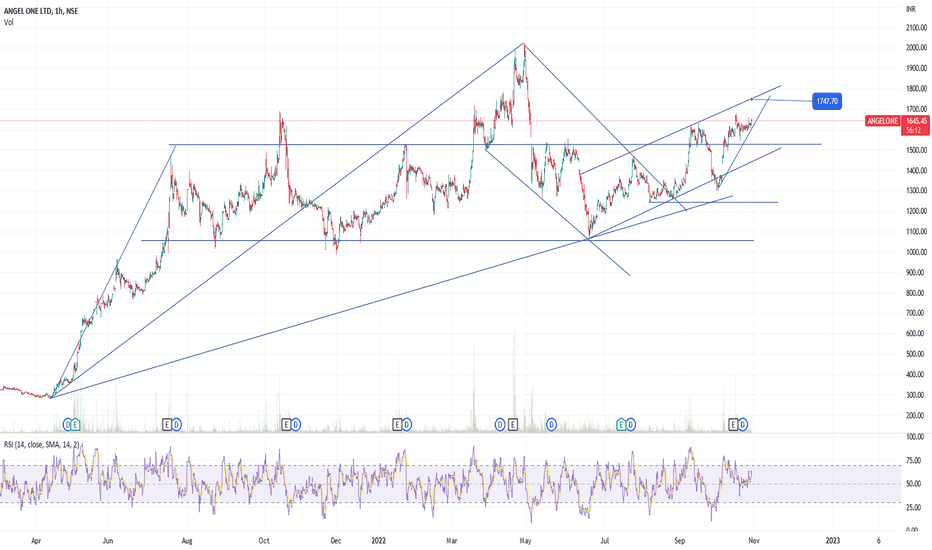932x550 pixels.
Task: Click the green earnings marker near May 2021
Action: click(75, 425)
